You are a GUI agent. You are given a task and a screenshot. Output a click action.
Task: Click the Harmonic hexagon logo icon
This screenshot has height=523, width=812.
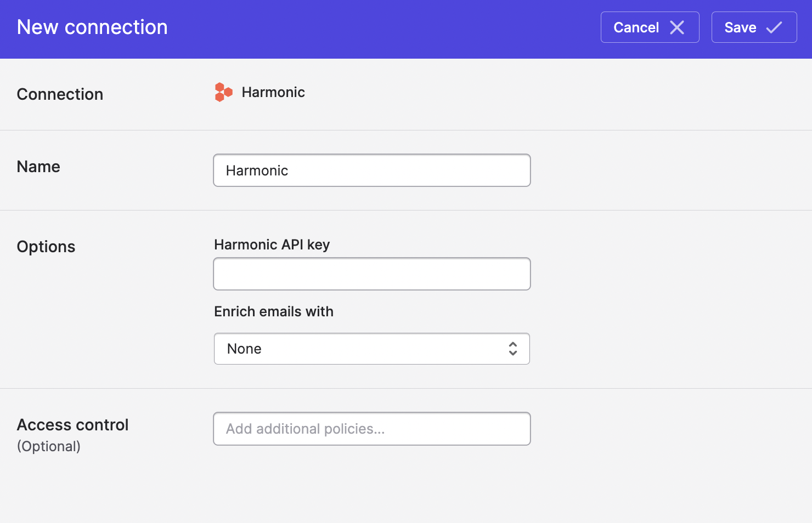[224, 92]
